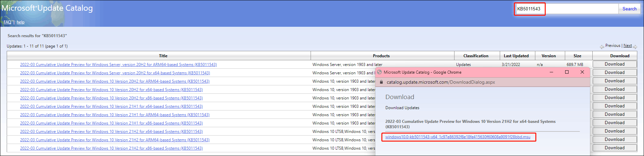Open Windows 10 21H2 x64 update link
Image resolution: width=644 pixels, height=156 pixels.
click(x=111, y=132)
